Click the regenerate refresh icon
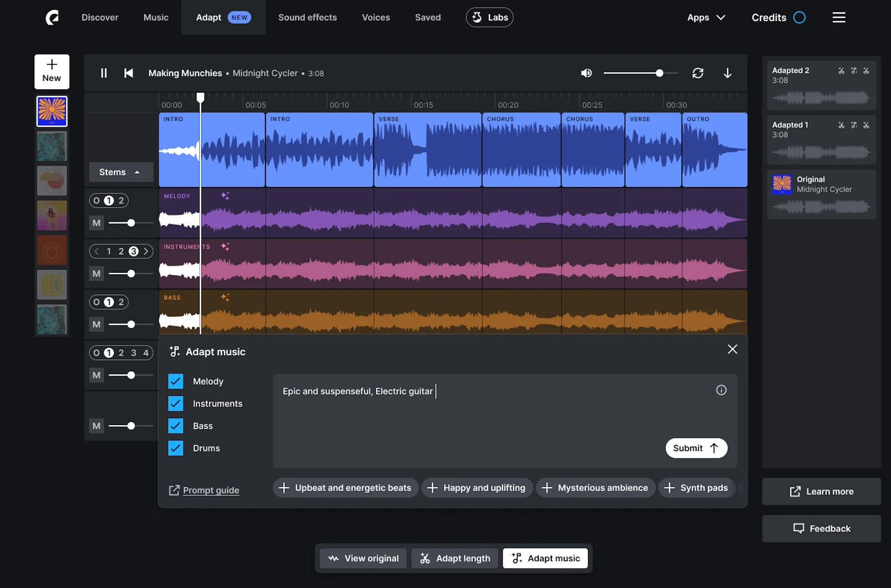 point(697,73)
